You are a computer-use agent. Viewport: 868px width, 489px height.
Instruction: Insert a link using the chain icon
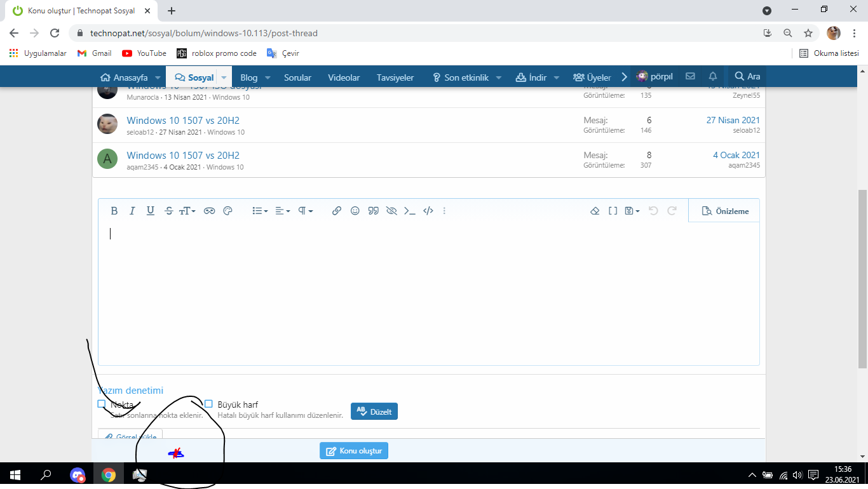(x=337, y=211)
